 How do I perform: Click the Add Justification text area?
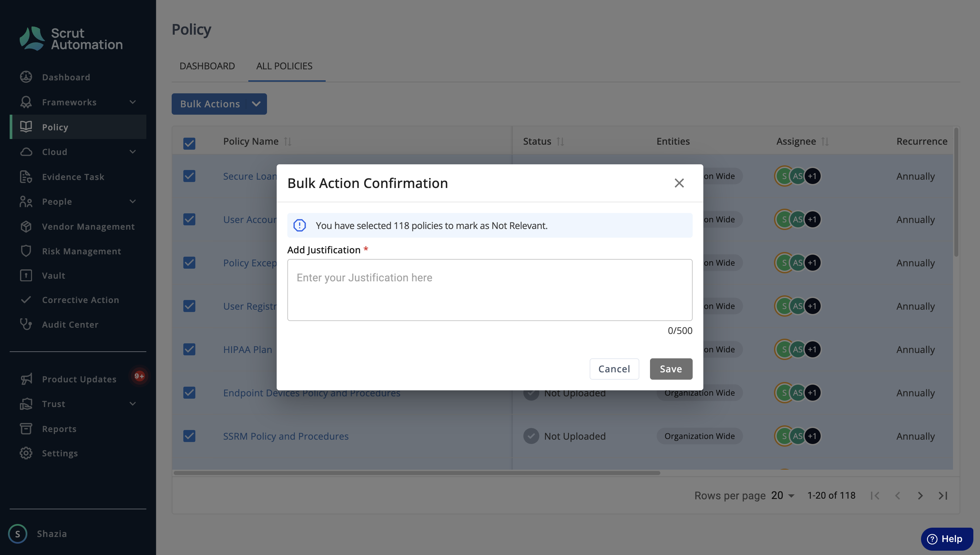(489, 290)
